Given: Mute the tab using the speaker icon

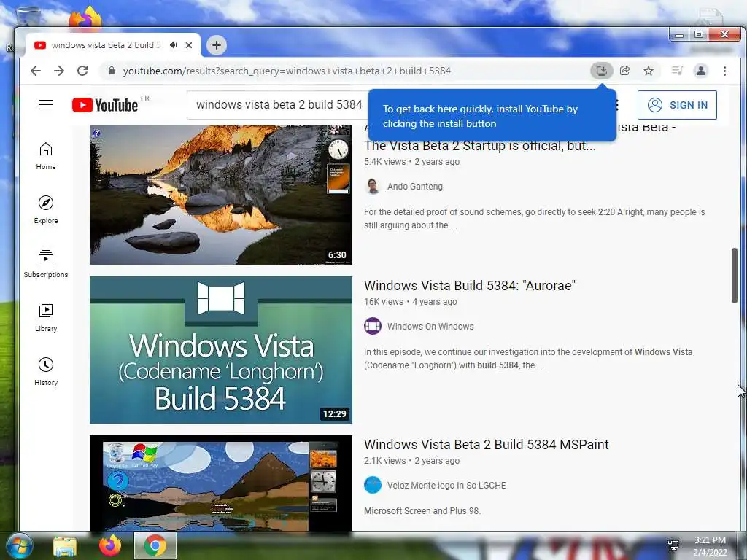Looking at the screenshot, I should coord(174,44).
